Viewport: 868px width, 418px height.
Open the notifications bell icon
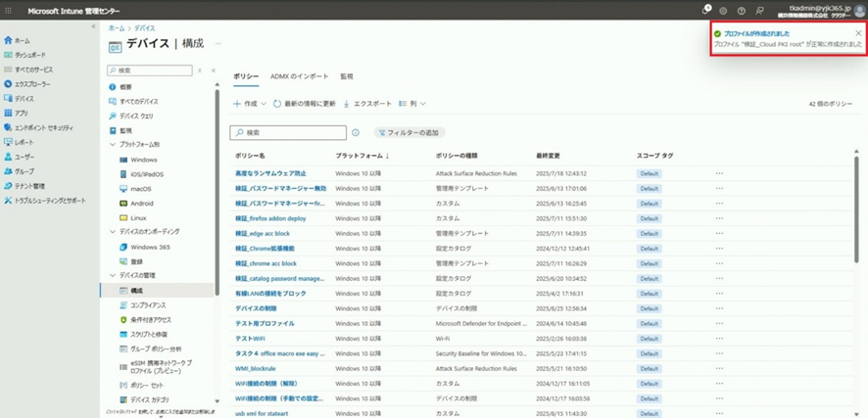pos(707,10)
